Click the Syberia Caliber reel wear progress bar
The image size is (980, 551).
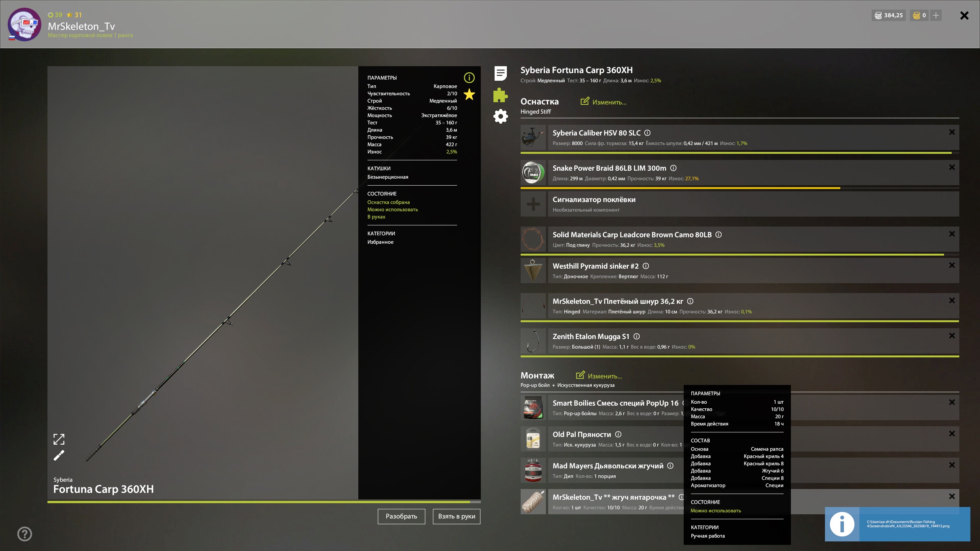pos(740,153)
